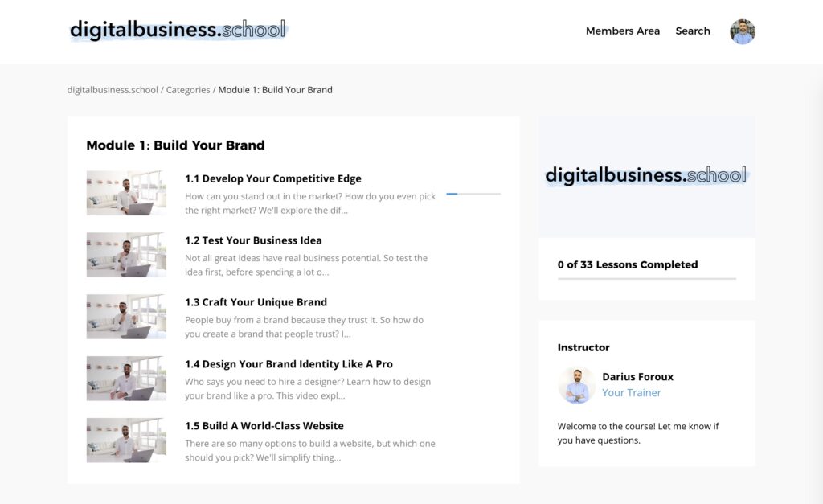Open lesson title 1.2 Test Your Business Idea

pyautogui.click(x=253, y=240)
